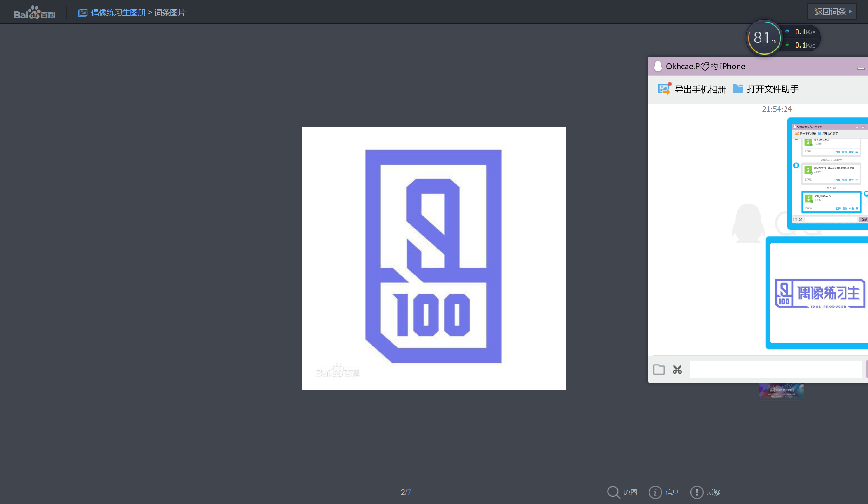Click the 导出手机相册 export icon

tap(664, 89)
